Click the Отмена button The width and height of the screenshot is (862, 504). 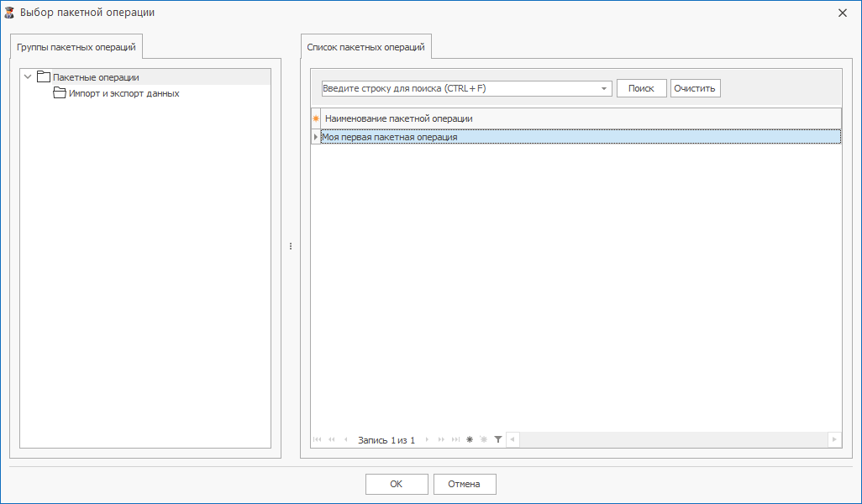(x=465, y=484)
